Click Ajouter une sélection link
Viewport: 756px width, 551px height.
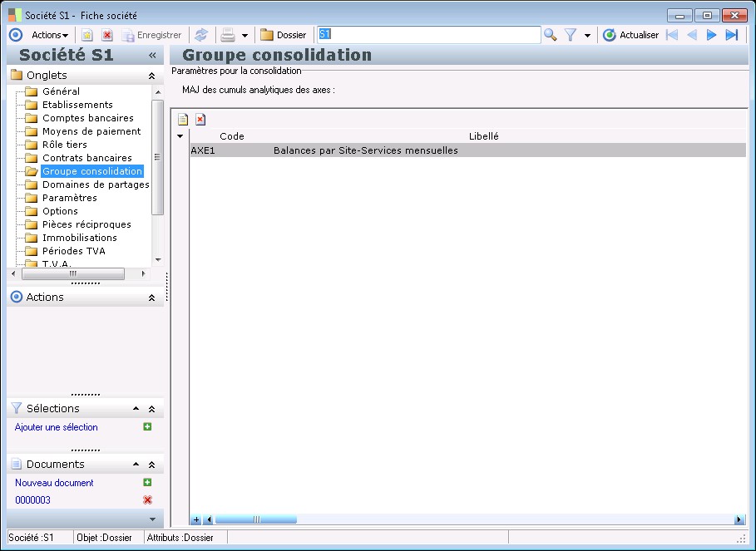[56, 427]
